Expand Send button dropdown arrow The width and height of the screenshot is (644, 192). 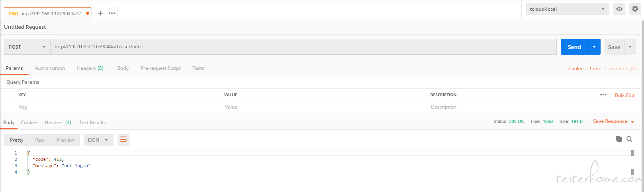pos(594,47)
